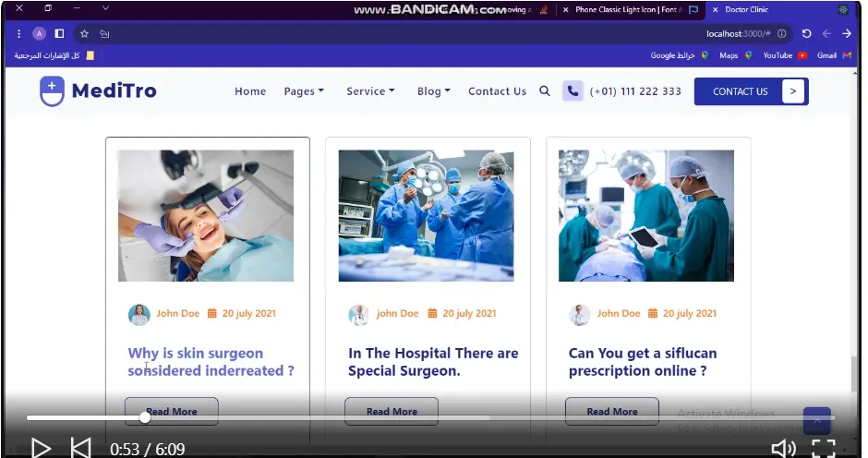Click John Doe avatar on first blog card
This screenshot has width=868, height=458.
coord(139,315)
